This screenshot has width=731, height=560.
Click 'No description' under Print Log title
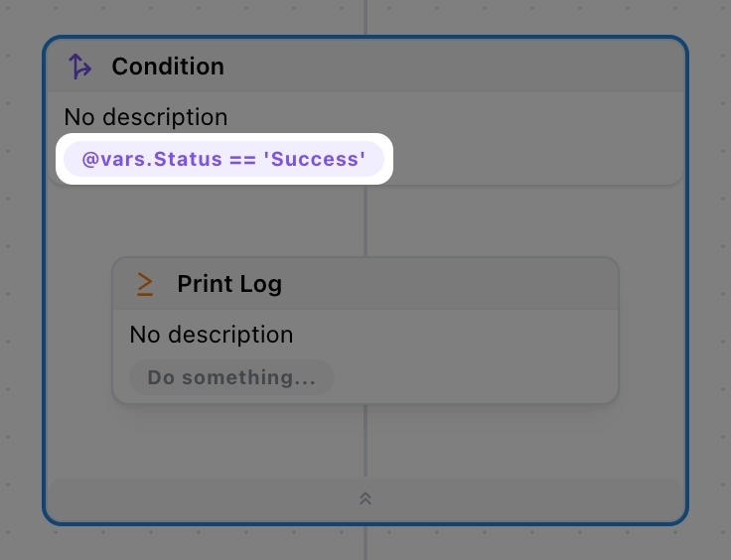[x=212, y=335]
